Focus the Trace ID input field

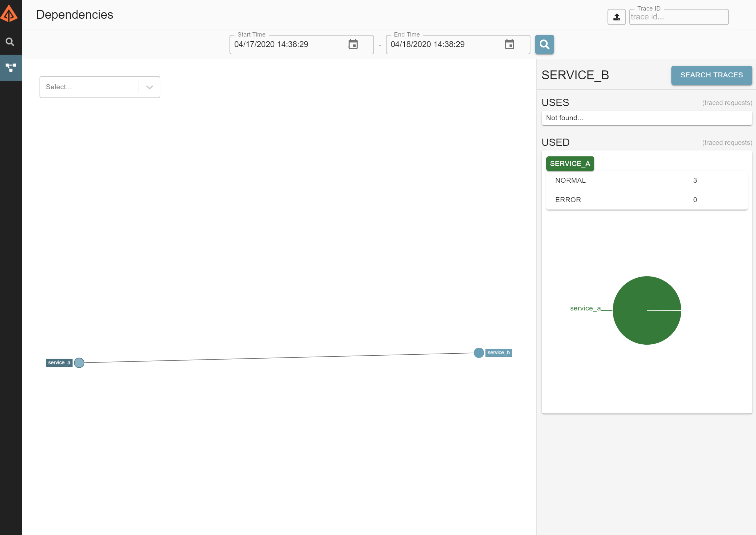tap(679, 17)
